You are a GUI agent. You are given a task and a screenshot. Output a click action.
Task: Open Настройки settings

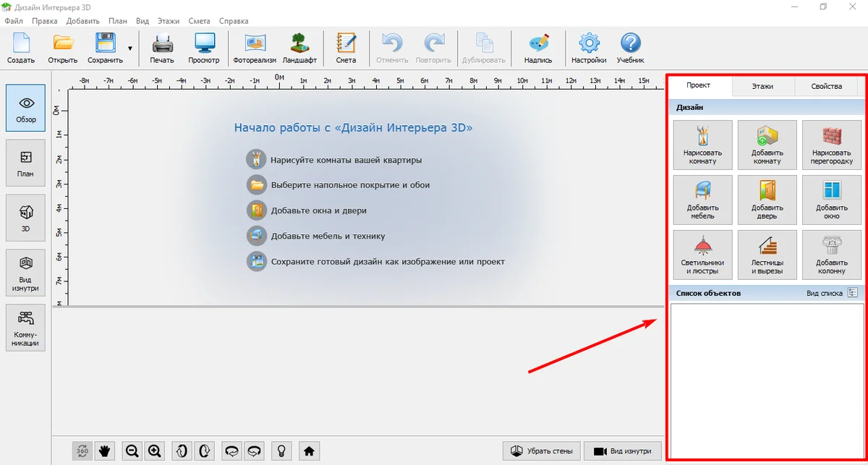(589, 48)
